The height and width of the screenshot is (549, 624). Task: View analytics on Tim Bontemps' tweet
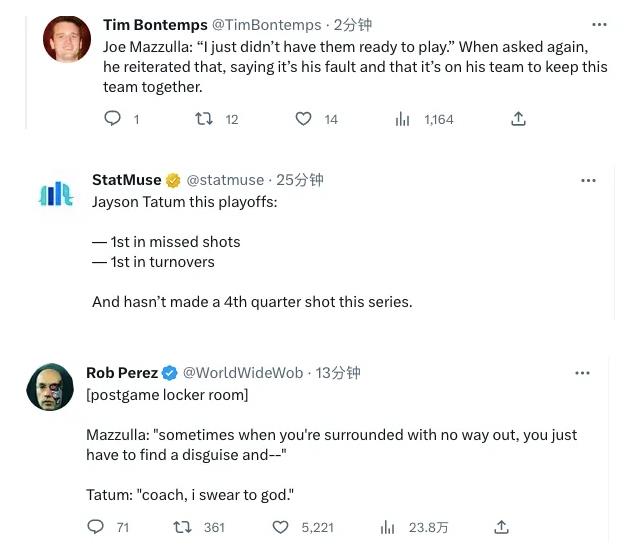(402, 119)
